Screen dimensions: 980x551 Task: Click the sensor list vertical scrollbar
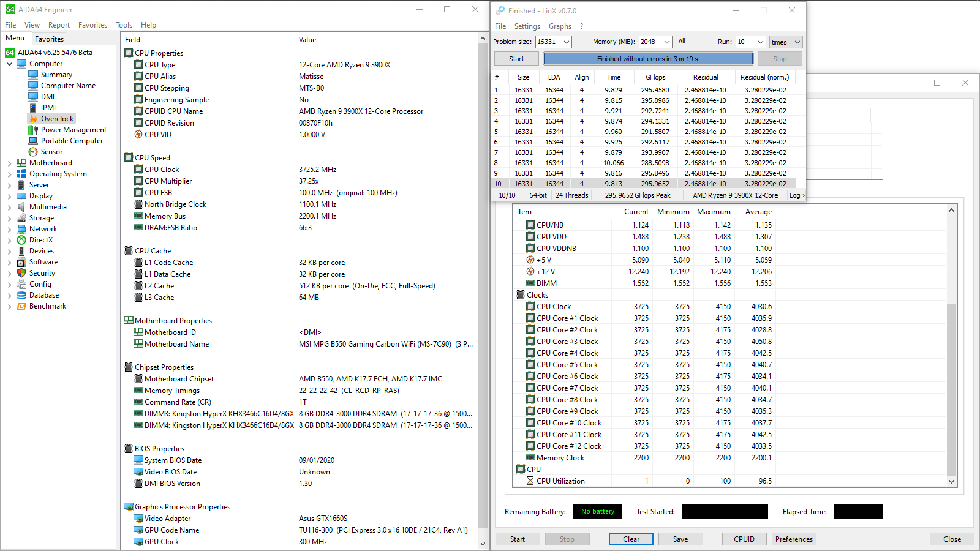click(x=951, y=346)
